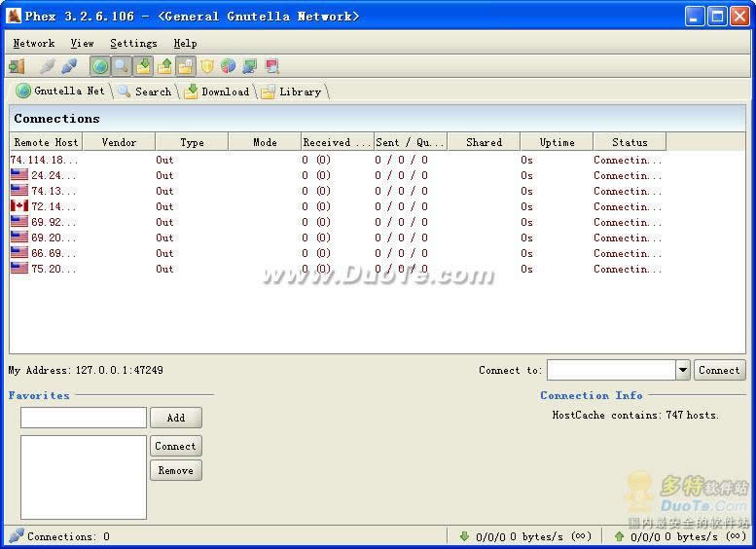
Task: Click the red monitor search toolbar icon
Action: coord(271,66)
